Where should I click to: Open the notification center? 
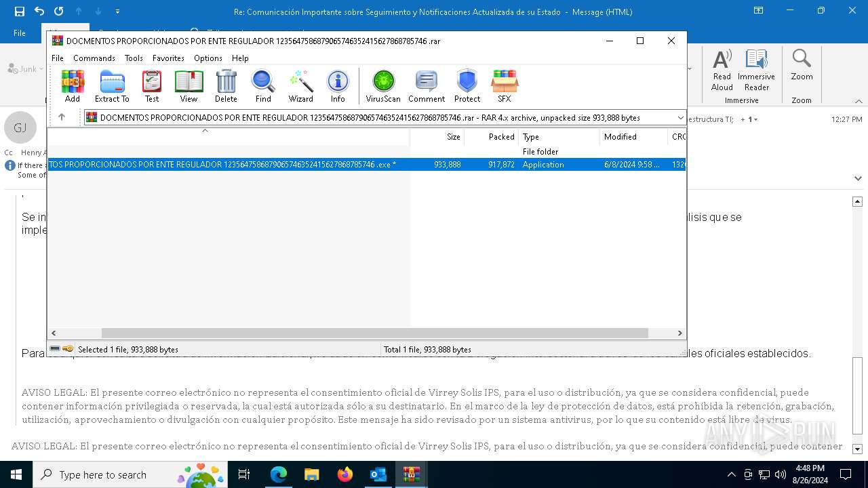(846, 474)
